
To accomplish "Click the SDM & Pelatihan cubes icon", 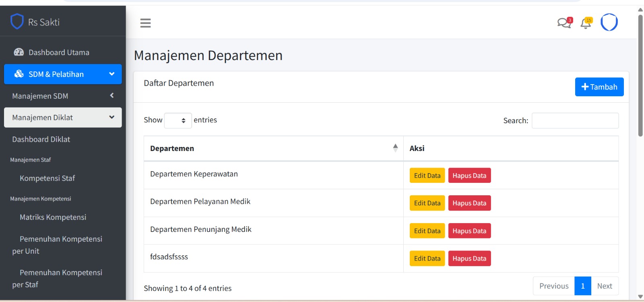I will coord(19,74).
